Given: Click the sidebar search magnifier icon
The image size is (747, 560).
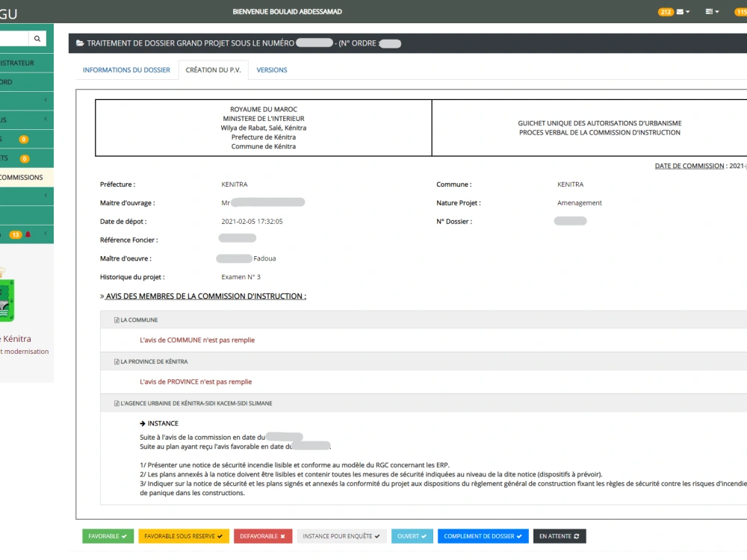Looking at the screenshot, I should coord(37,39).
